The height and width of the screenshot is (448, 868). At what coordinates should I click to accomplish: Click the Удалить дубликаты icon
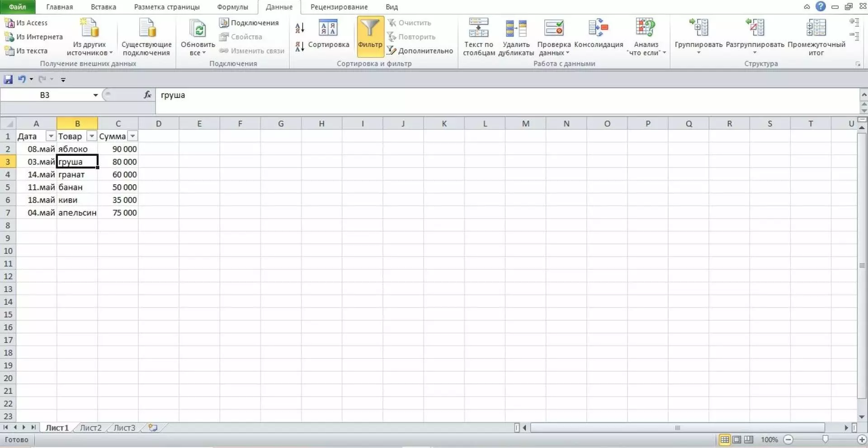tap(516, 29)
